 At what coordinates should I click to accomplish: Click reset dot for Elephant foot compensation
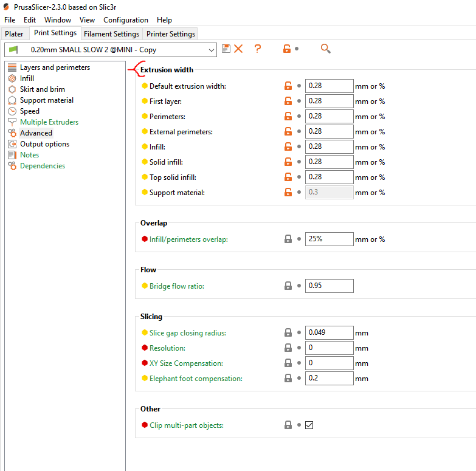(x=299, y=378)
